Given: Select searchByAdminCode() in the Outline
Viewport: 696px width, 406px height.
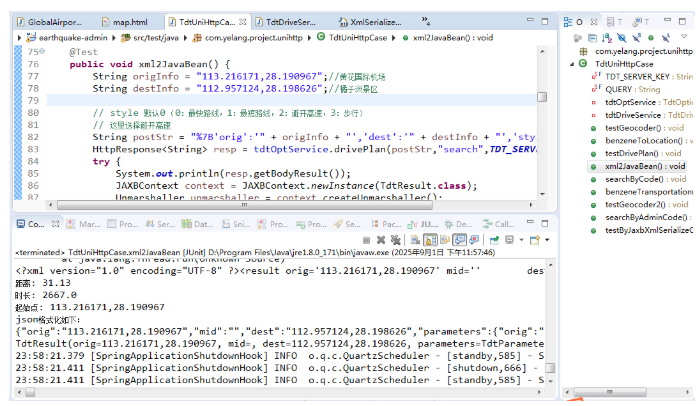Looking at the screenshot, I should pyautogui.click(x=641, y=217).
